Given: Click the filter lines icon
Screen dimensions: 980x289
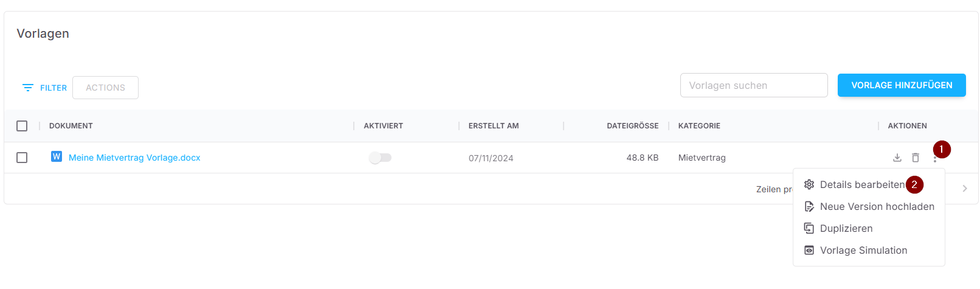Looking at the screenshot, I should (x=28, y=88).
